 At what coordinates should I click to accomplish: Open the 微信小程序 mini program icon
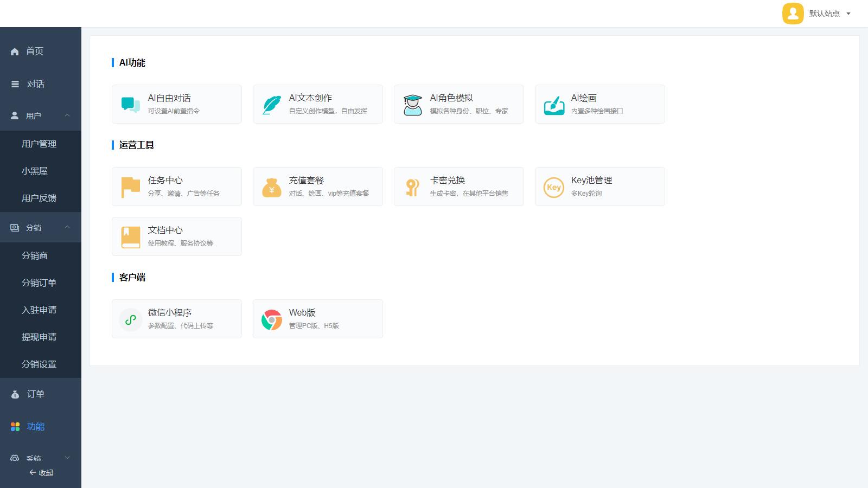click(x=131, y=319)
